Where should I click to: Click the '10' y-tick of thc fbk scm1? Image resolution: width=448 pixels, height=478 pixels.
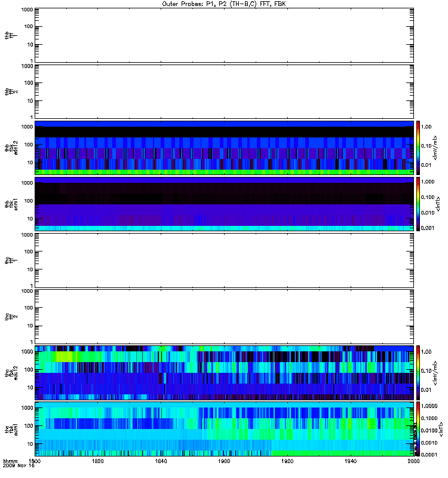coord(30,444)
